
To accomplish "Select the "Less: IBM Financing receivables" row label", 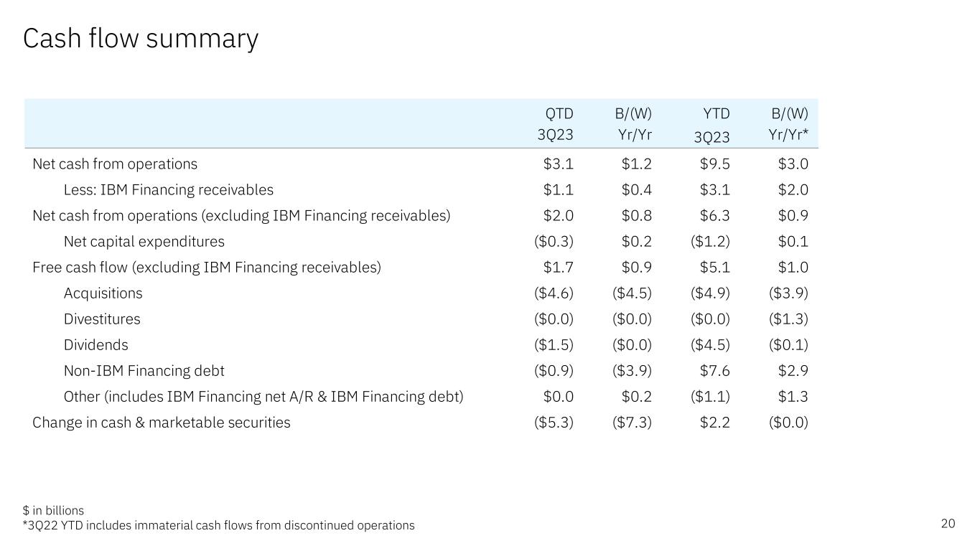I will click(x=168, y=190).
